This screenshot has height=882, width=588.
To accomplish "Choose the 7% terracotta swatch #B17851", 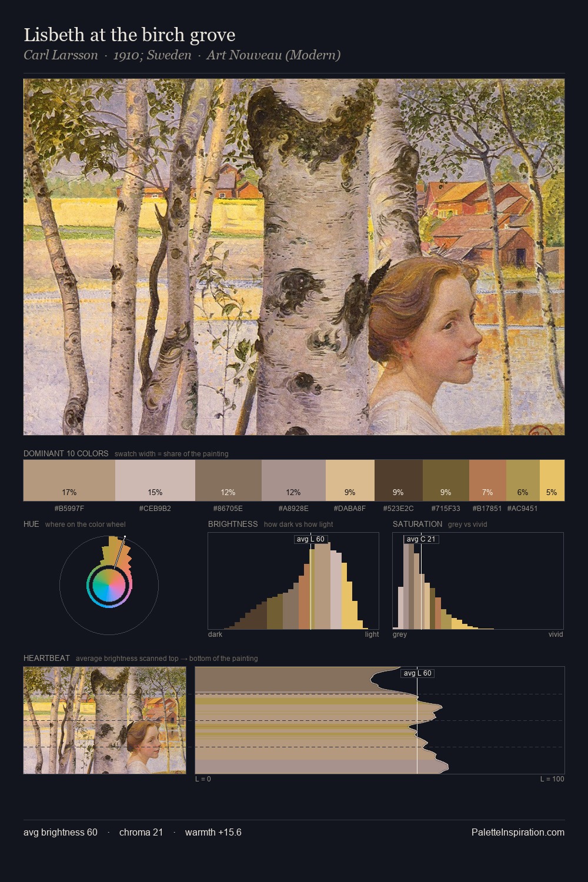I will (x=487, y=480).
